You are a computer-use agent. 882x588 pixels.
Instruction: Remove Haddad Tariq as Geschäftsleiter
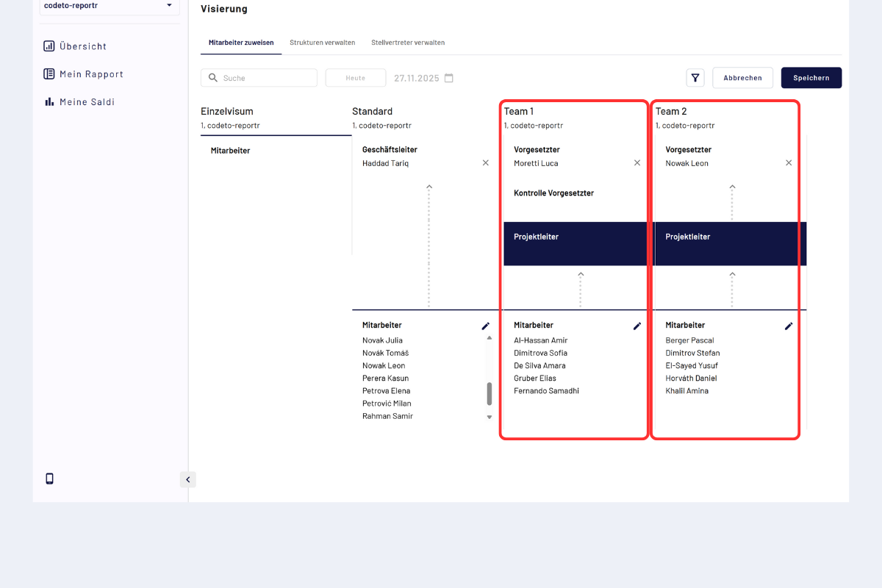tap(486, 163)
